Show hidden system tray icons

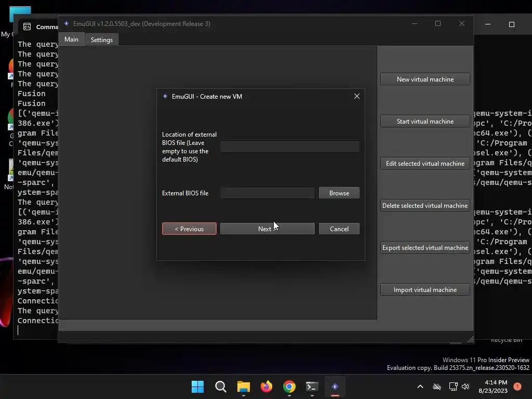pos(420,387)
